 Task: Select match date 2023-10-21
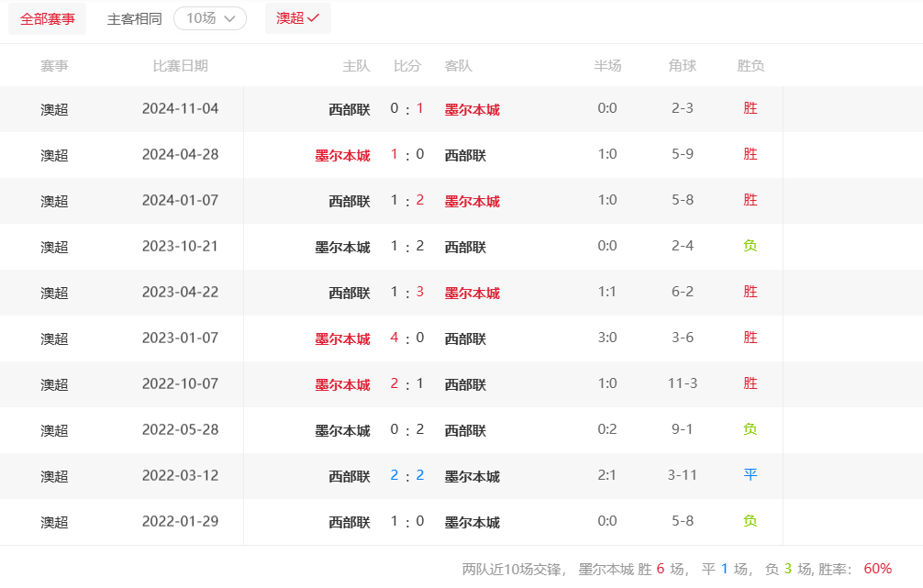(180, 247)
